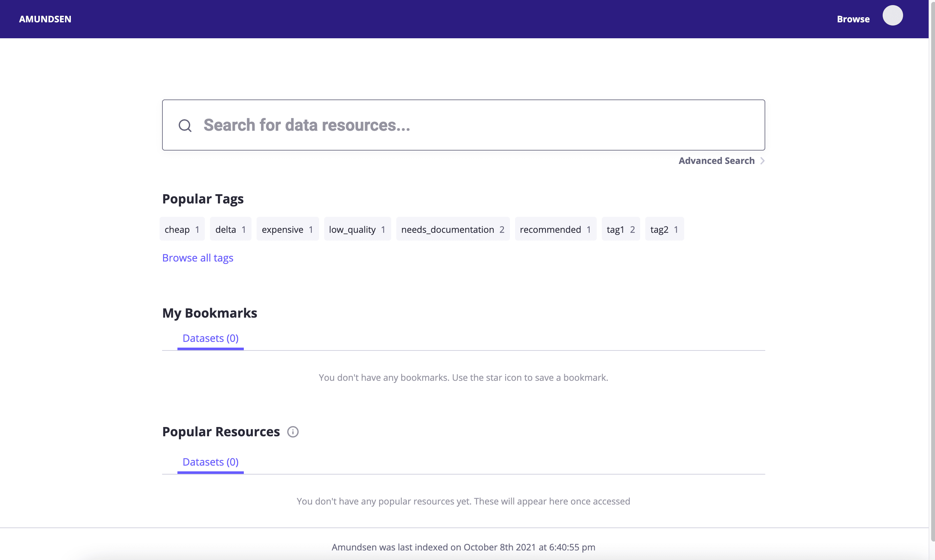Select the cheap tag

click(182, 229)
